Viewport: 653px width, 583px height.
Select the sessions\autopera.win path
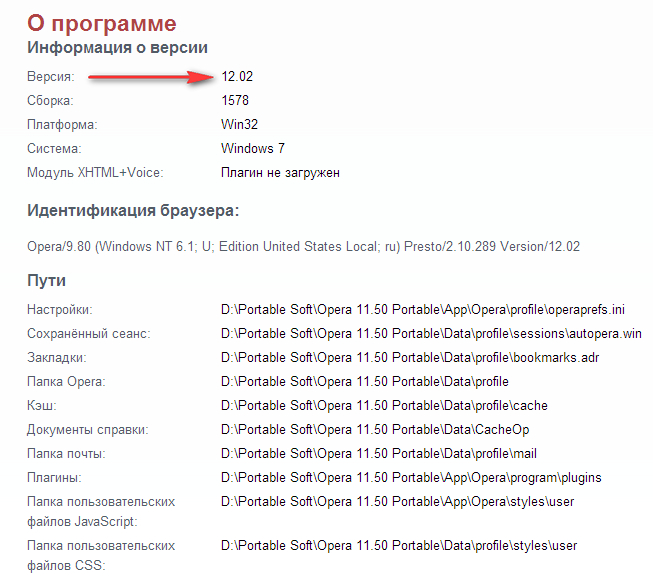(x=431, y=334)
